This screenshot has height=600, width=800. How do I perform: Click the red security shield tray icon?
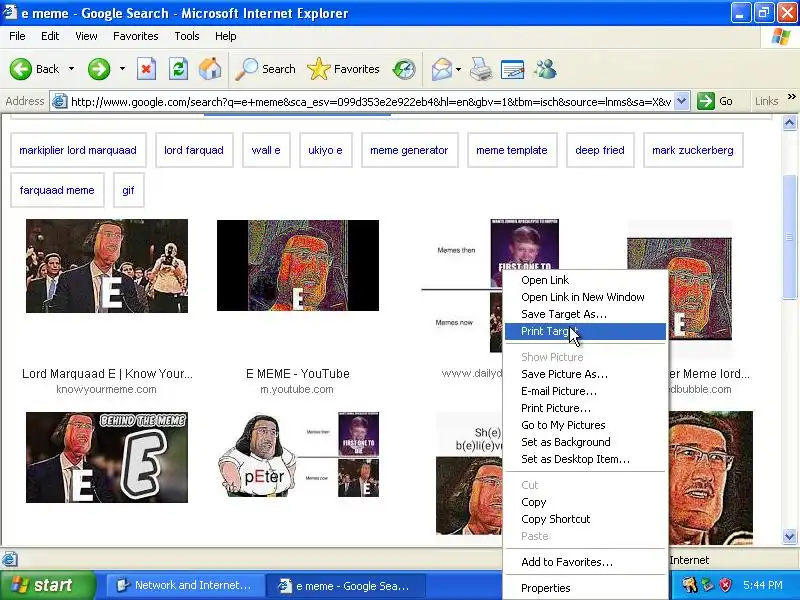[725, 585]
